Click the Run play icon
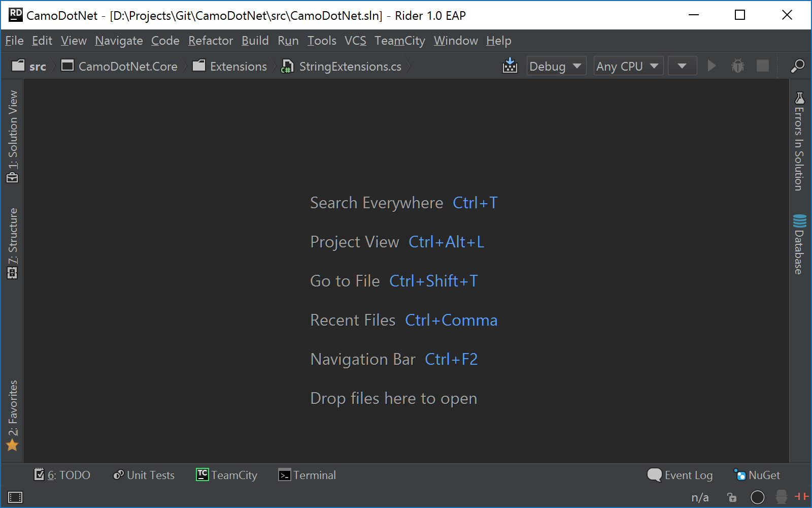The image size is (812, 508). coord(712,66)
